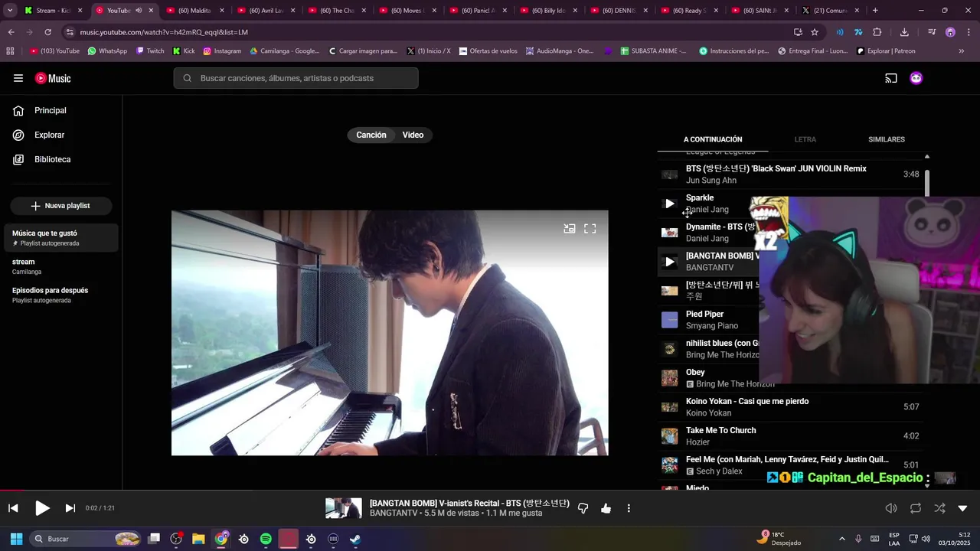Select the Canción toggle
Viewport: 980px width, 551px height.
371,135
